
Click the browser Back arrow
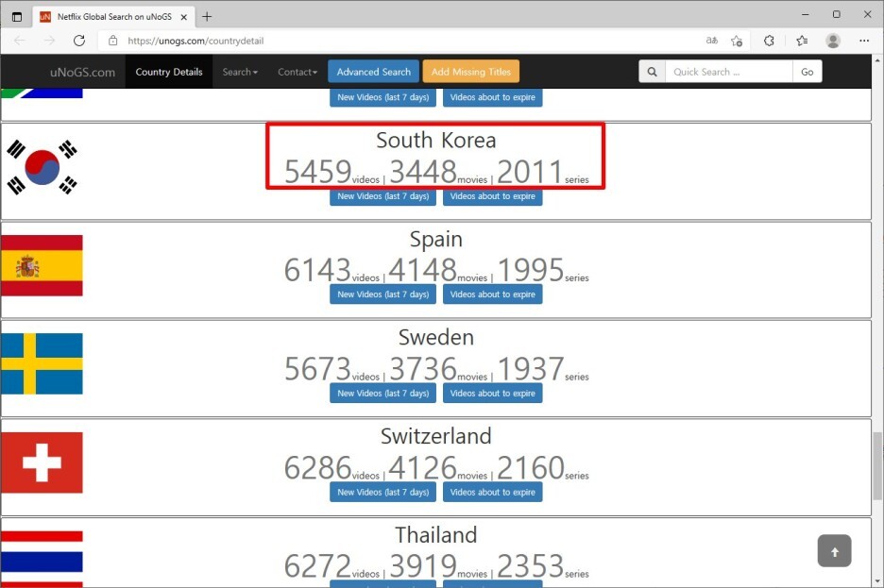click(x=20, y=41)
